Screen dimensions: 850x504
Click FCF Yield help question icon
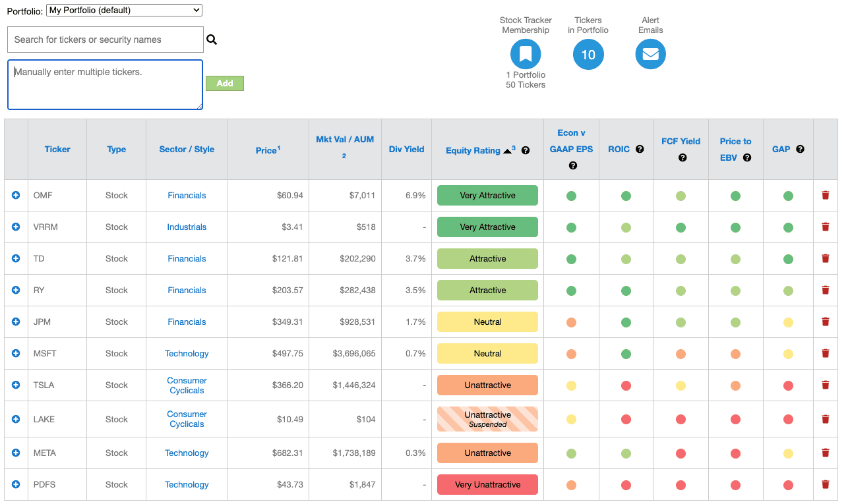(683, 157)
